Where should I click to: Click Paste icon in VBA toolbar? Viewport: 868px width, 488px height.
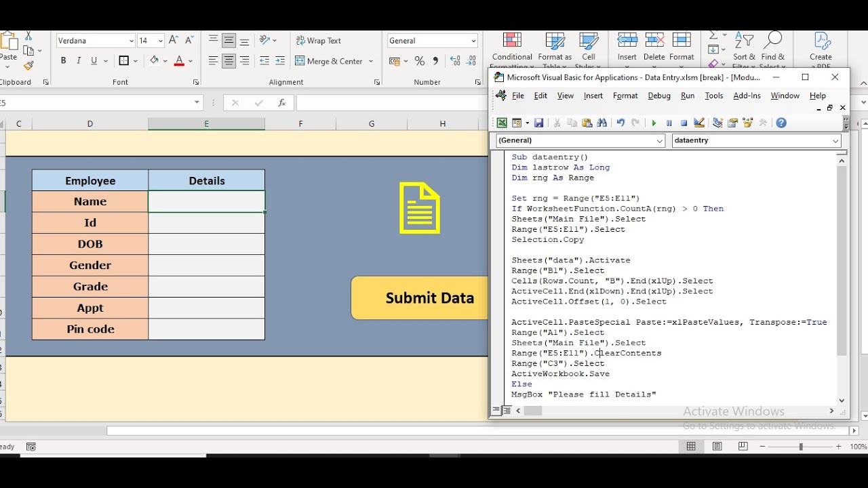[x=587, y=123]
